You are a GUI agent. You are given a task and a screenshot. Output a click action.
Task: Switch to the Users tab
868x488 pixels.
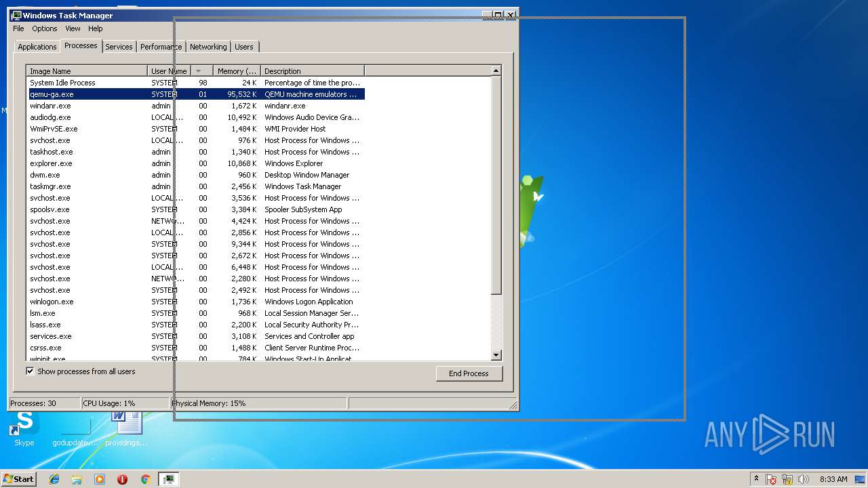click(244, 47)
